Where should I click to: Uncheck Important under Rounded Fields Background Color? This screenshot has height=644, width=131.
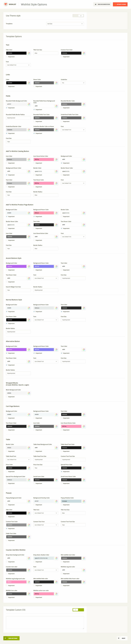7,108
